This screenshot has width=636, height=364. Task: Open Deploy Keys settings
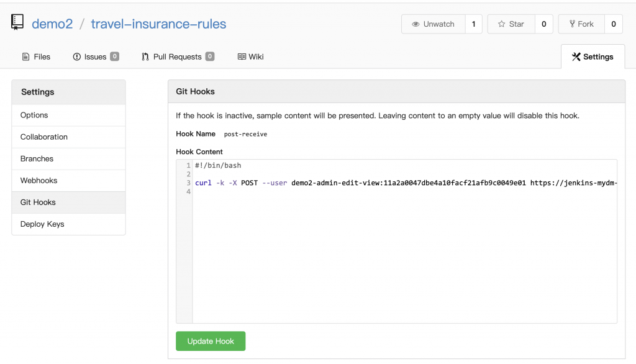coord(42,224)
